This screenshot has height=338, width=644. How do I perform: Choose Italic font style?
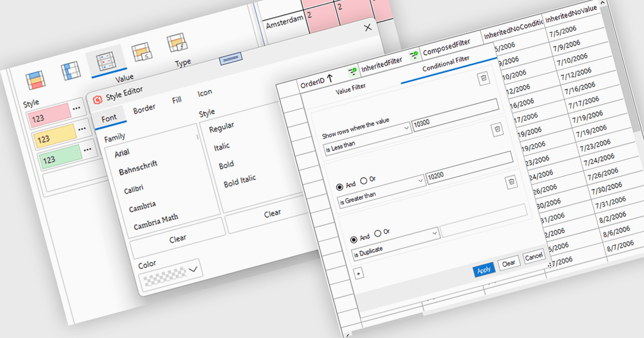click(x=222, y=146)
